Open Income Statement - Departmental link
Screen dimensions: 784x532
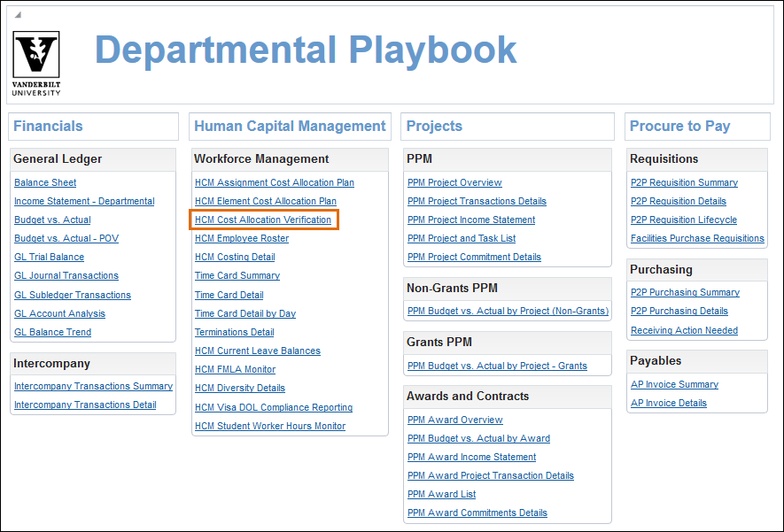[84, 201]
